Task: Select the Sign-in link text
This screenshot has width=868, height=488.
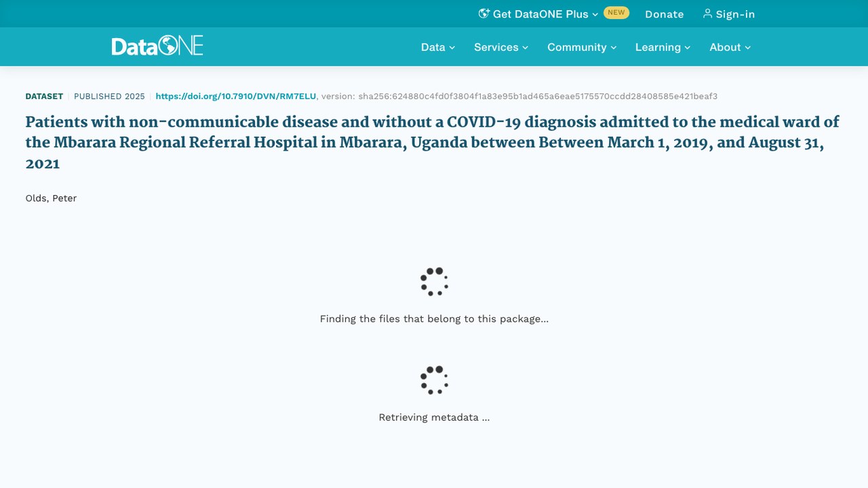Action: [x=735, y=14]
